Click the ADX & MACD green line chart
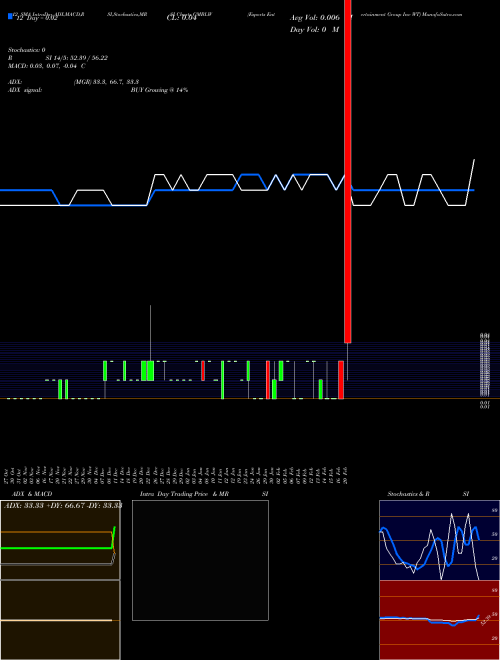Viewport: 500px width, 660px height. 60,540
